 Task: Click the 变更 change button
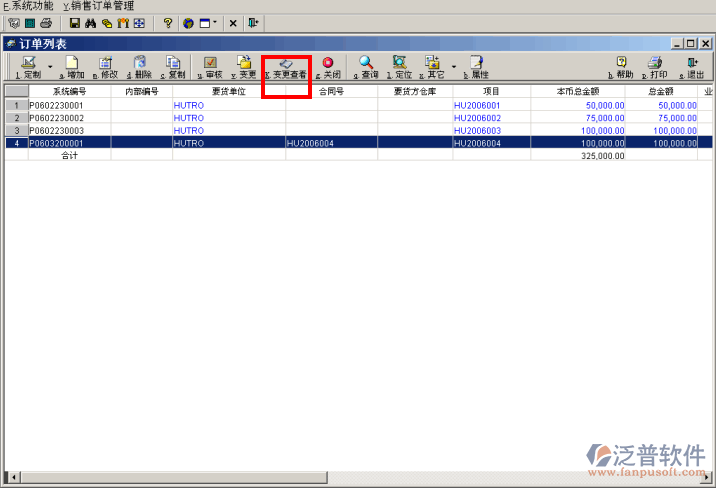tap(244, 68)
